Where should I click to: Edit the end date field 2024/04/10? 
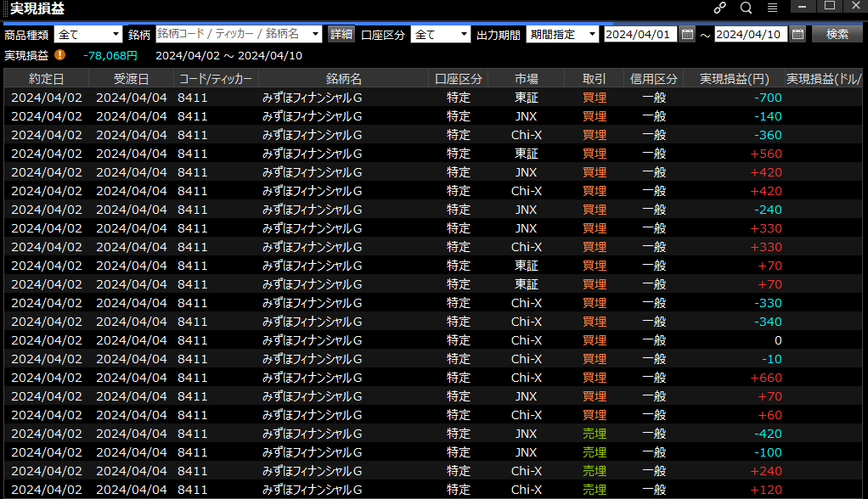[751, 34]
